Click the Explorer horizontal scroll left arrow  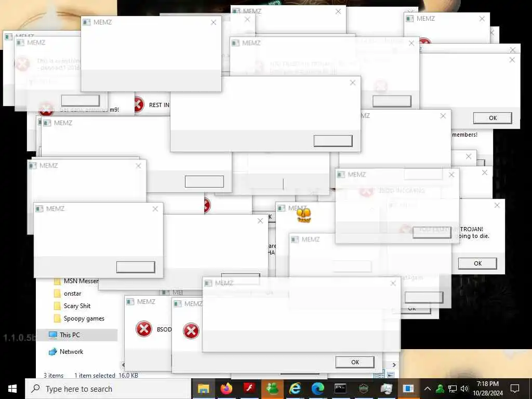[123, 365]
